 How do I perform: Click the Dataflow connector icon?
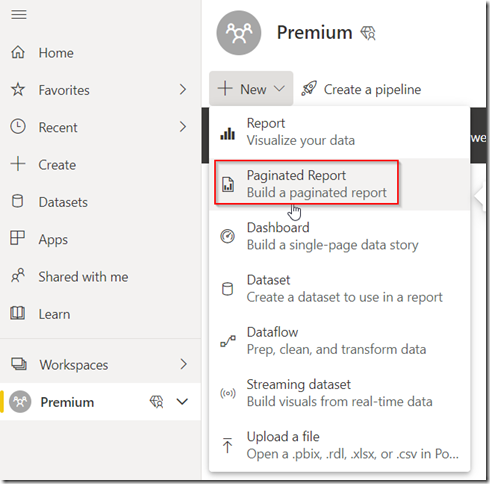(228, 341)
